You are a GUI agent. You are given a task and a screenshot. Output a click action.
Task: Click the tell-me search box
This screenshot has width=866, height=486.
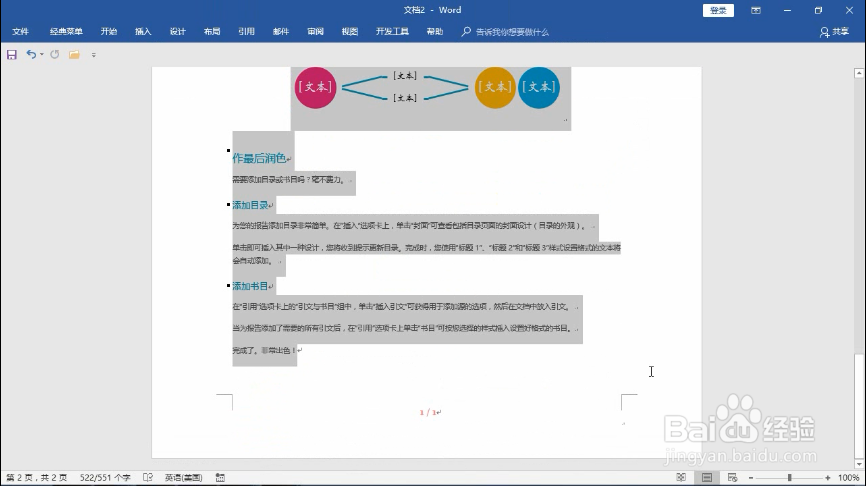pos(506,32)
